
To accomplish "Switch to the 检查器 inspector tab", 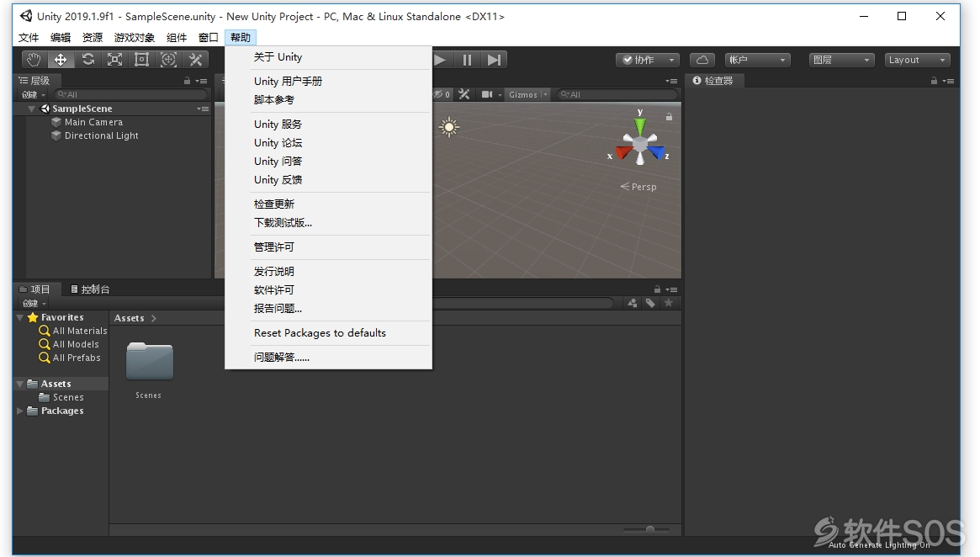I will click(712, 81).
